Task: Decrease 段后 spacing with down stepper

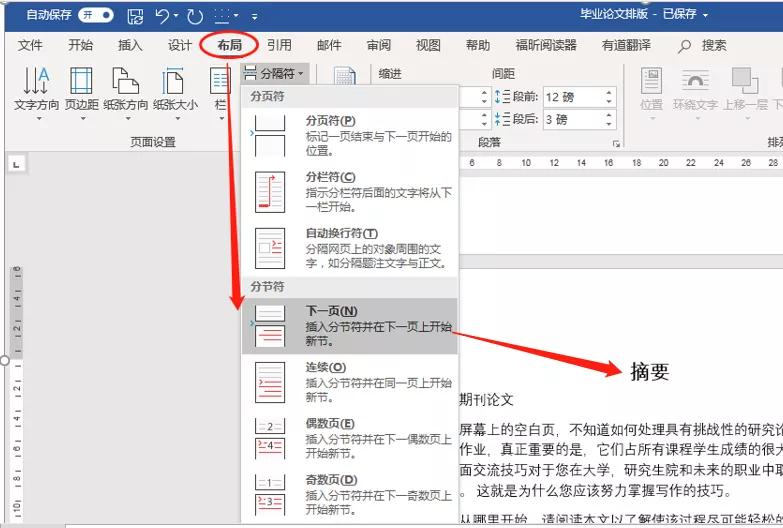Action: tap(609, 124)
